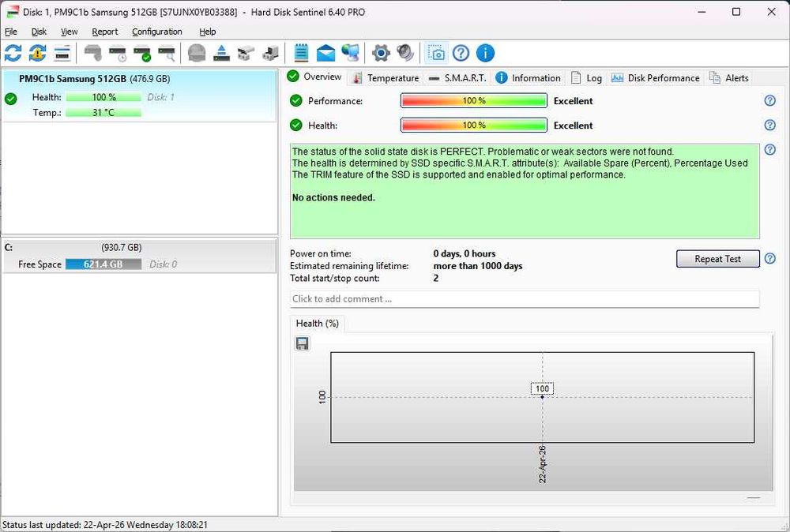This screenshot has height=532, width=790.
Task: Click the stacked drives toolbar icon
Action: (x=246, y=53)
